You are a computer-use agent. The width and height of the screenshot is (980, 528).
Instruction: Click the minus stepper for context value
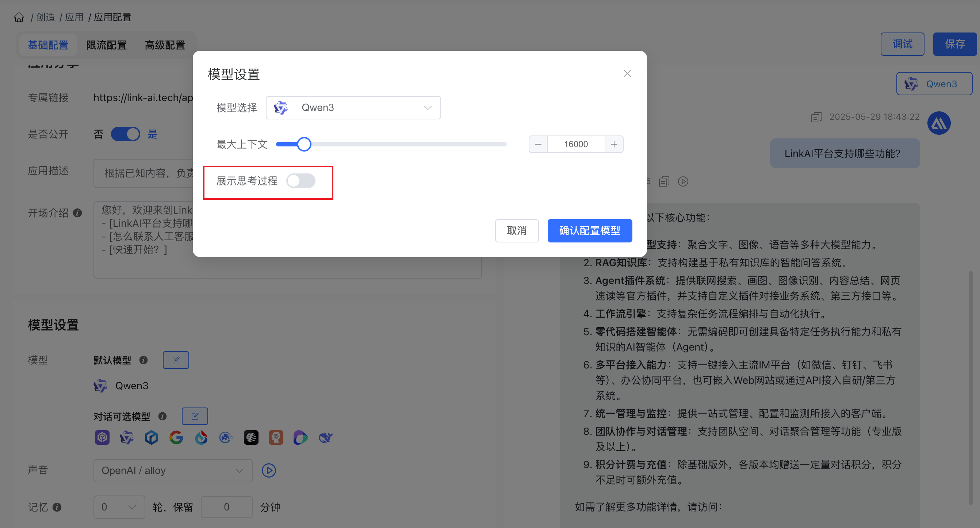pos(538,144)
